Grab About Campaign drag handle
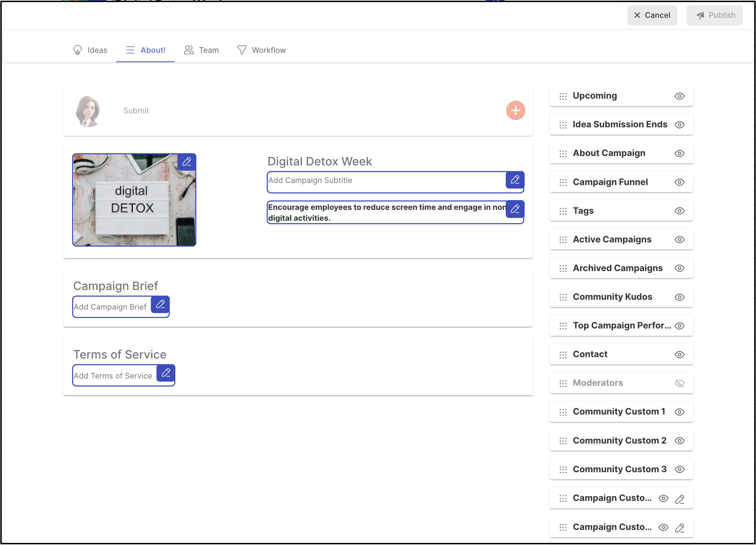The width and height of the screenshot is (756, 545). pos(563,154)
